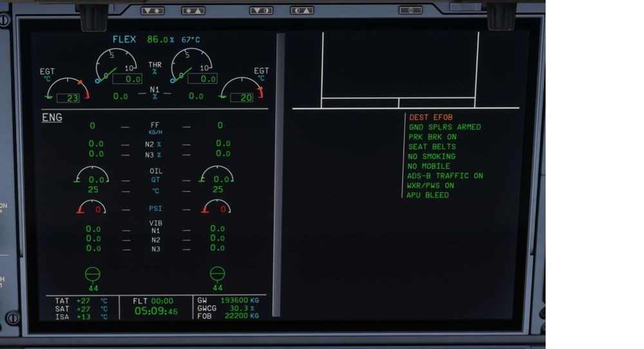The image size is (644, 349).
Task: Click the WXR/PWS ON memo line
Action: (430, 185)
